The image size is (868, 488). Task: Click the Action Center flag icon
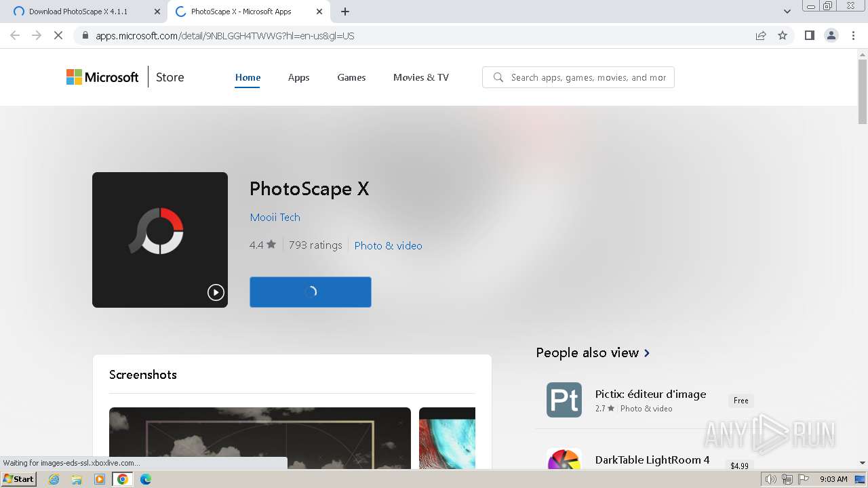click(x=803, y=479)
